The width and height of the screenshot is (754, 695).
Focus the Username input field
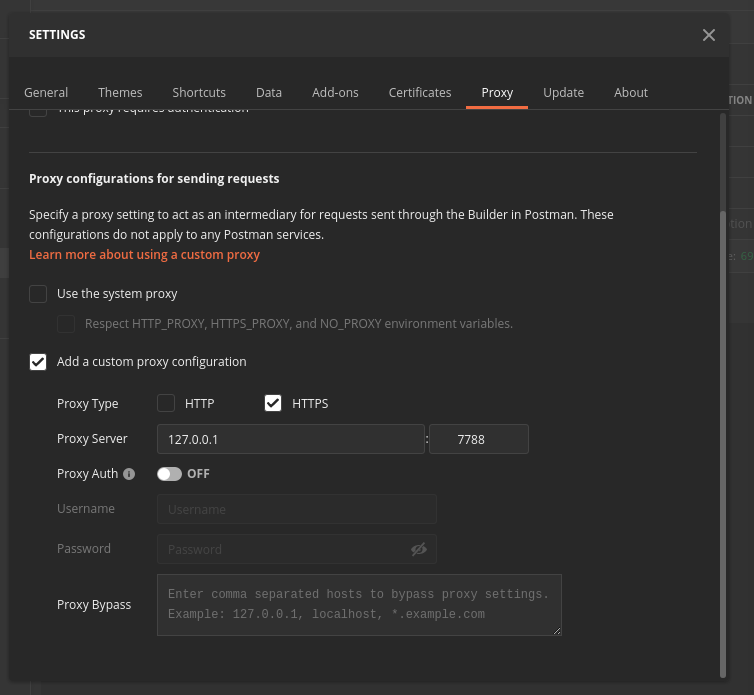coord(297,509)
